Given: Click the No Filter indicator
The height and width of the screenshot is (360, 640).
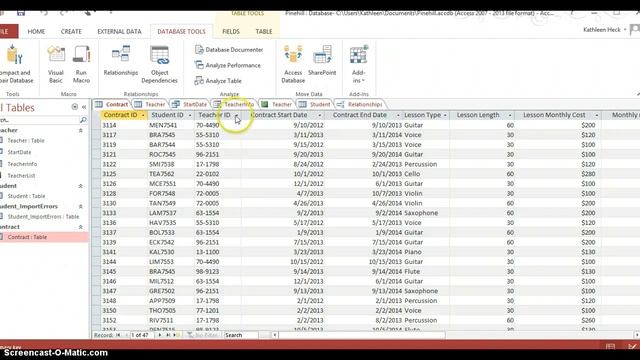Looking at the screenshot, I should [x=202, y=335].
